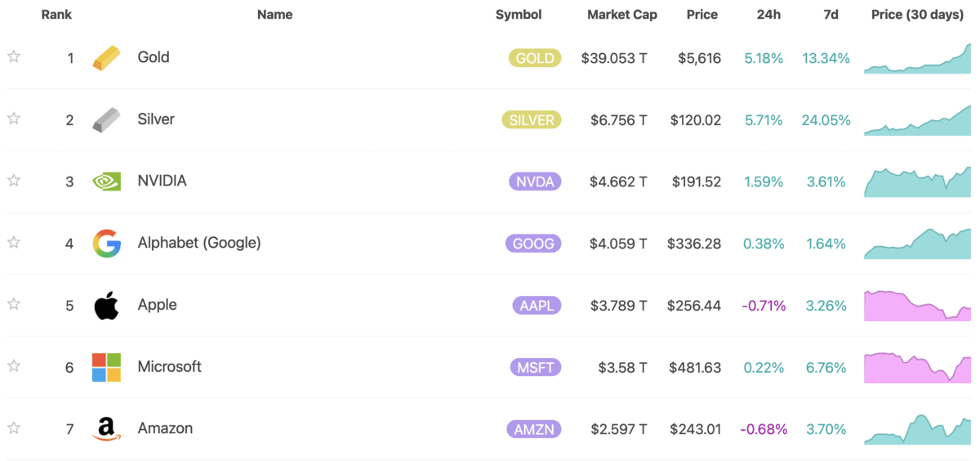The height and width of the screenshot is (461, 980).
Task: Click the Alphabet Google logo
Action: click(x=106, y=244)
